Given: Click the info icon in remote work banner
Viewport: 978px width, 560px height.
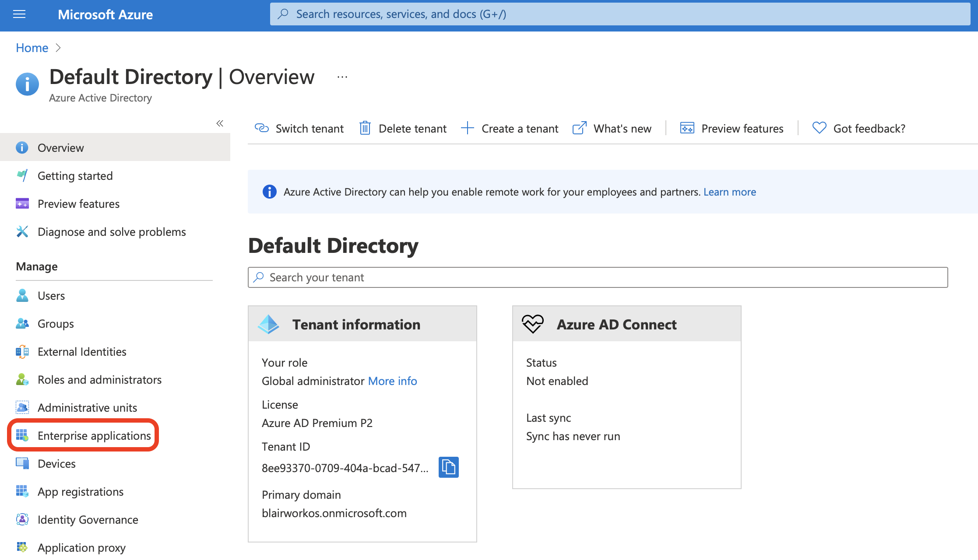Looking at the screenshot, I should coord(270,192).
